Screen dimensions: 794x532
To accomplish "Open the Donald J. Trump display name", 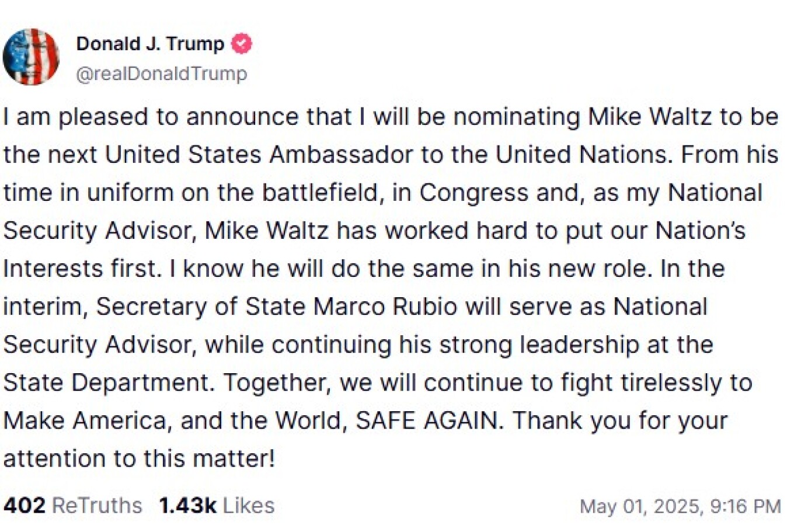I will 150,44.
